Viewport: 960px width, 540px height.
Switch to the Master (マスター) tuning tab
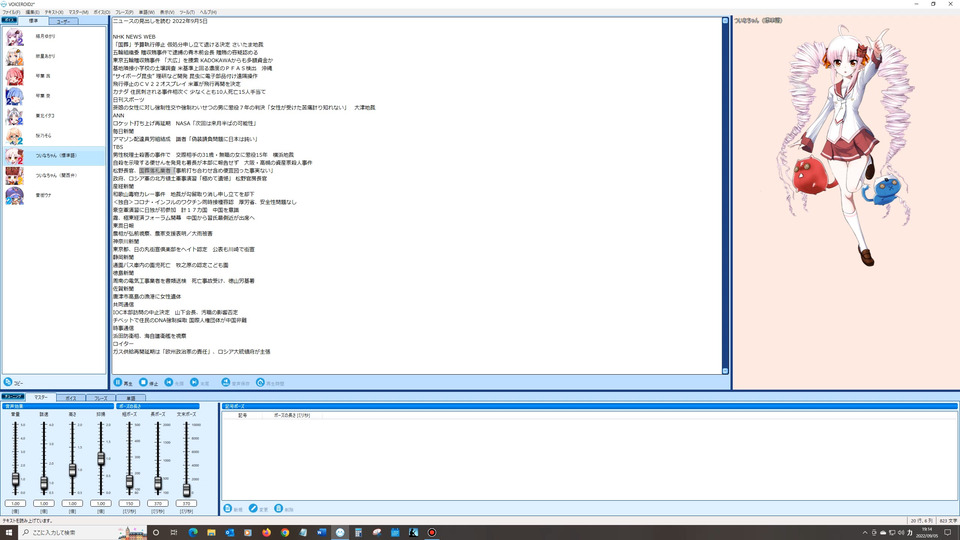click(41, 397)
